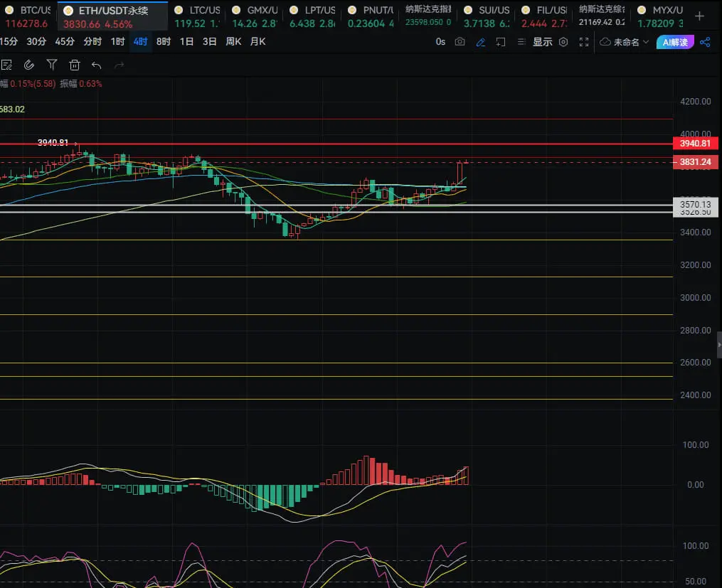This screenshot has height=588, width=722.
Task: Click the 3940.81 red price label
Action: (695, 144)
